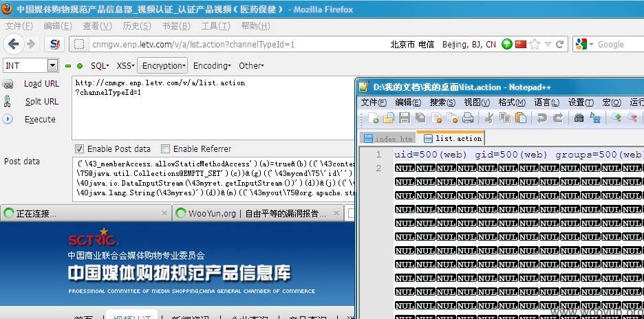Close the WooYun.org browser tab
This screenshot has height=319, width=644.
pos(336,213)
